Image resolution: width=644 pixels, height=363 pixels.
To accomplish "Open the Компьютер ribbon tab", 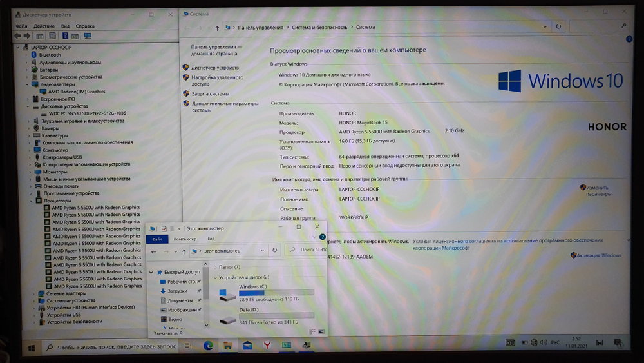I will (x=185, y=239).
